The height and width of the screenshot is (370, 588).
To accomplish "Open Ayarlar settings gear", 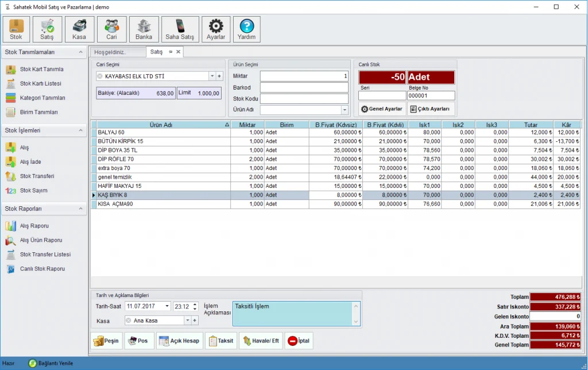I will coord(216,29).
